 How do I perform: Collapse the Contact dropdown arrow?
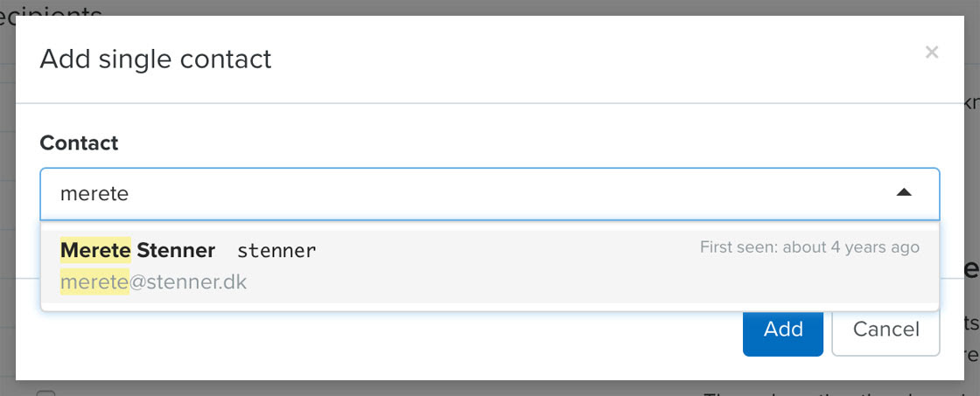(x=904, y=193)
